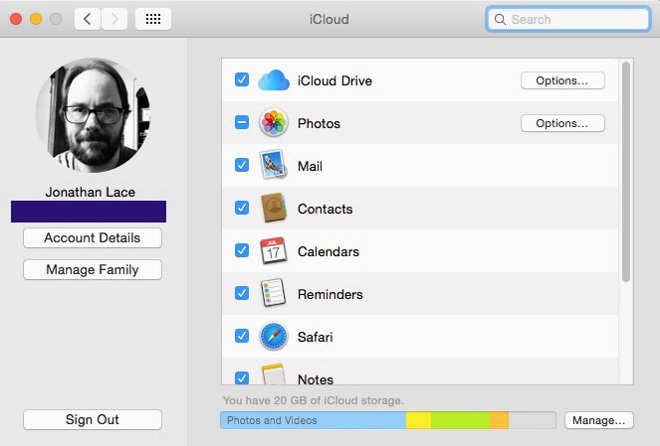Disable the Safari checkbox
This screenshot has height=446, width=660.
pos(242,336)
